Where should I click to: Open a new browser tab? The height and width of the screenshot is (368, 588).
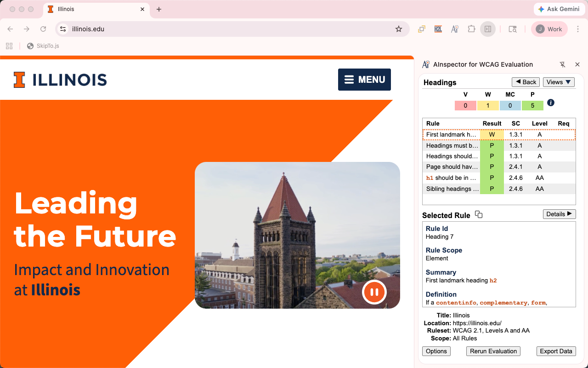click(159, 9)
